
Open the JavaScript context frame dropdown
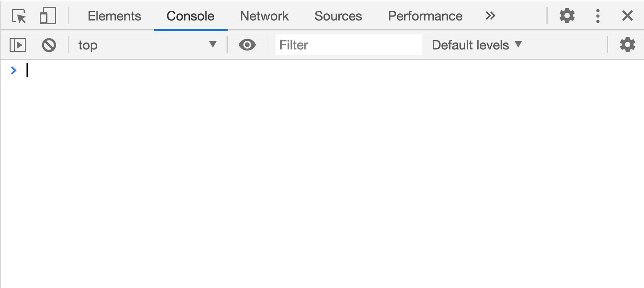click(213, 45)
